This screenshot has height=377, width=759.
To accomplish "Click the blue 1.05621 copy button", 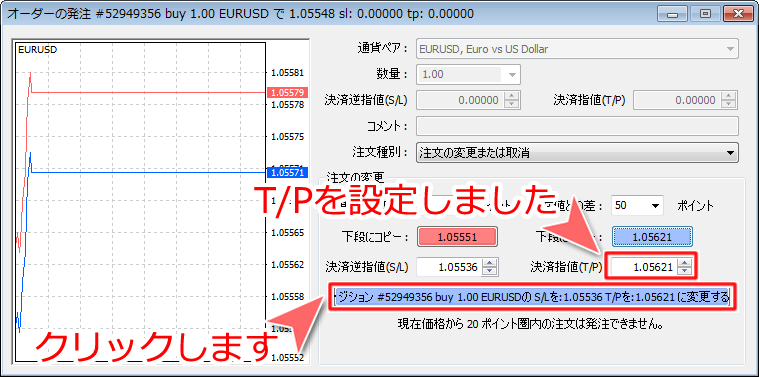I will (x=653, y=237).
